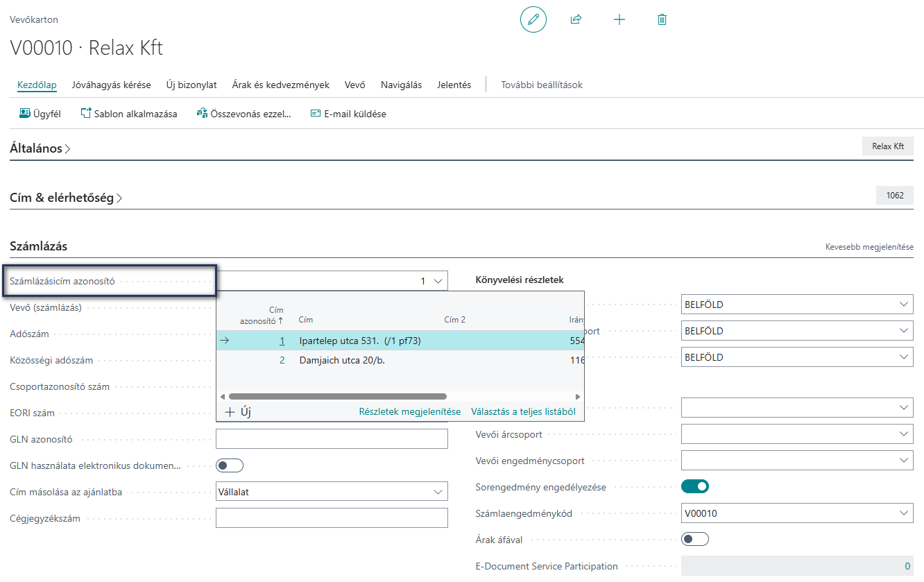924x582 pixels.
Task: Open Számlaengedménykód dropdown with V00010
Action: 797,513
